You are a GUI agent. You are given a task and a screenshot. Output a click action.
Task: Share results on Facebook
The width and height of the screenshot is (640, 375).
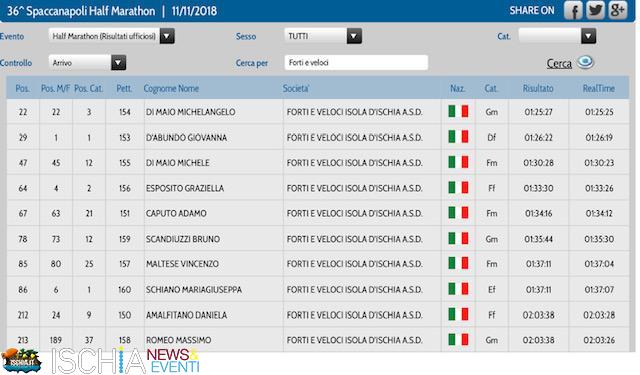573,10
